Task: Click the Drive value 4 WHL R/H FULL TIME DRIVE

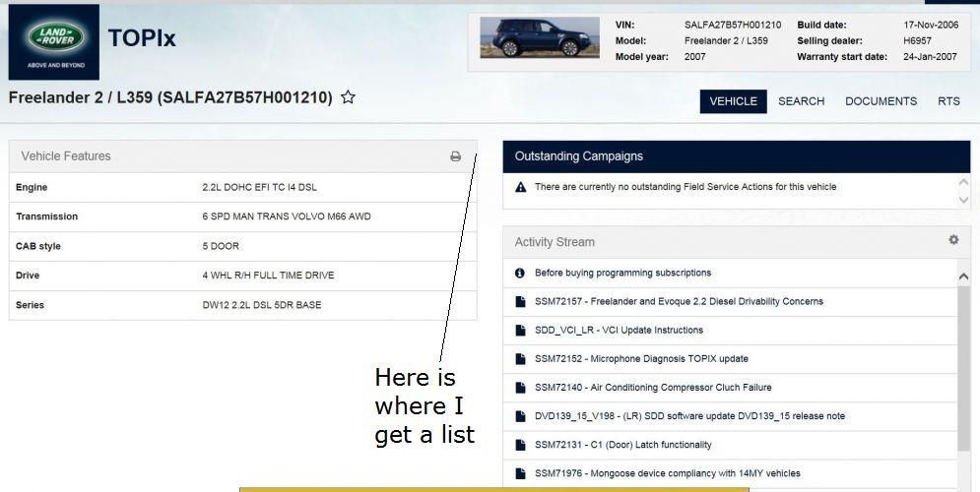Action: click(x=268, y=276)
